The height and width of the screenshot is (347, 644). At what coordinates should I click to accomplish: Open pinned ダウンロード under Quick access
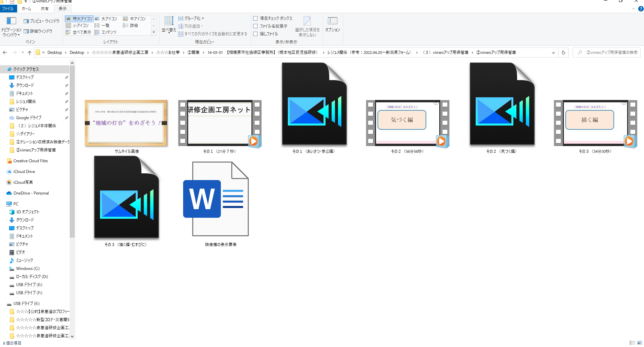(x=25, y=85)
